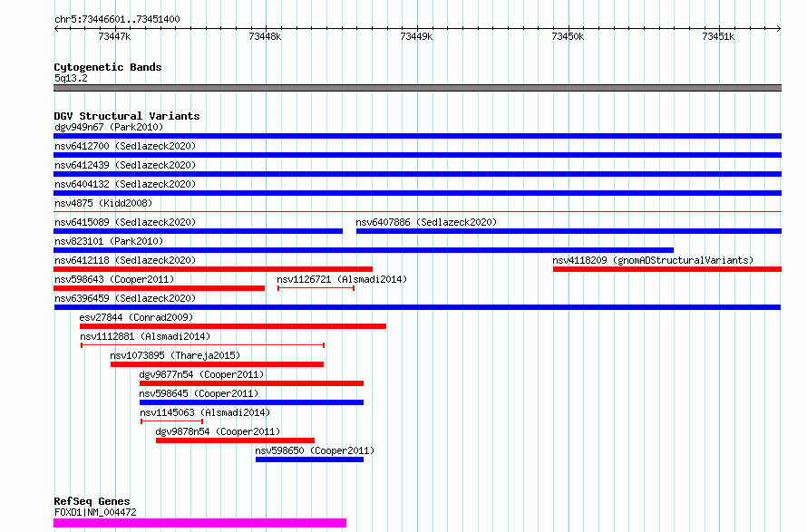Click the blue dgv949n67 variant bar
Viewport: 807px width, 532px height.
coord(417,136)
